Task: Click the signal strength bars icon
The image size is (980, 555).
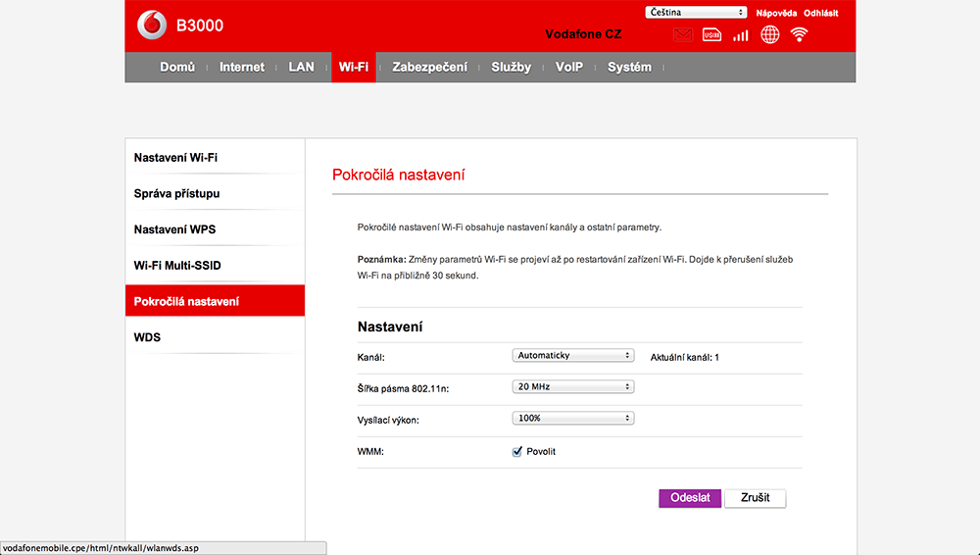Action: [741, 35]
